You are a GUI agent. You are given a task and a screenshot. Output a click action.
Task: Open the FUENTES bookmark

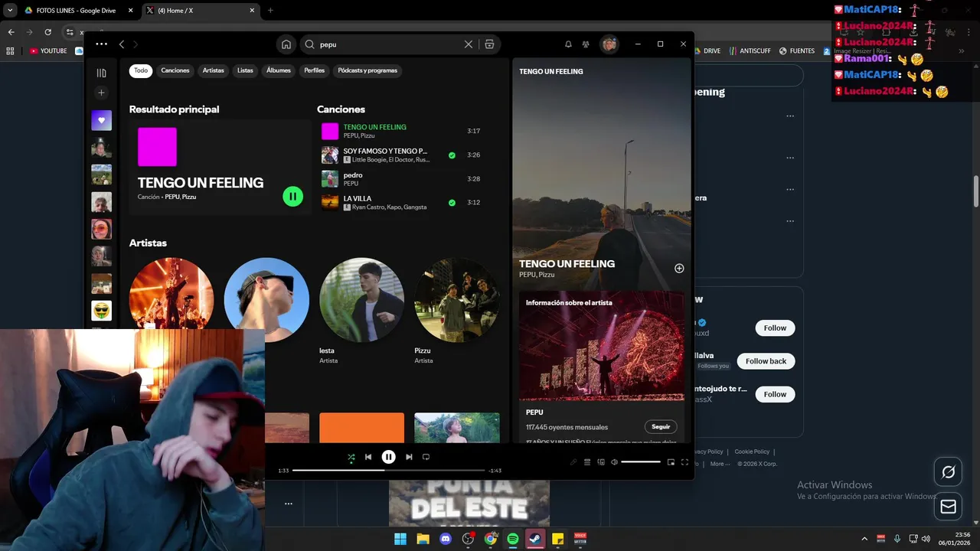[x=797, y=51]
